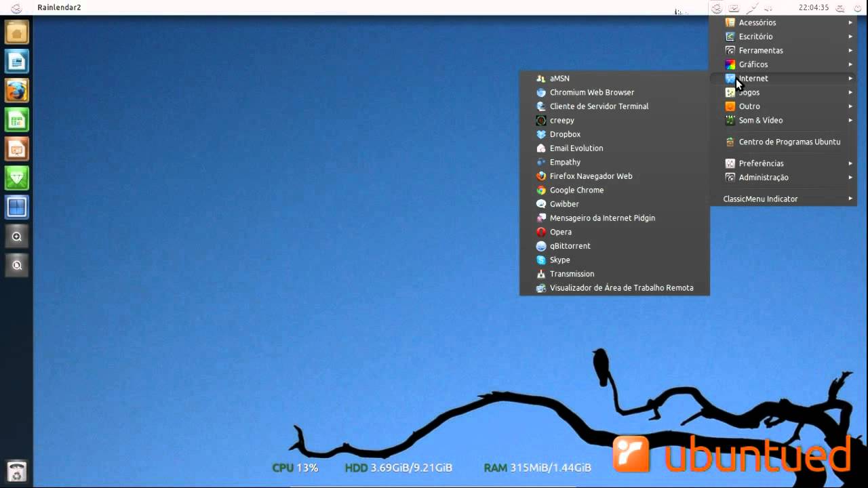Viewport: 868px width, 488px height.
Task: Open the sound volume indicator in the panel
Action: coord(769,7)
